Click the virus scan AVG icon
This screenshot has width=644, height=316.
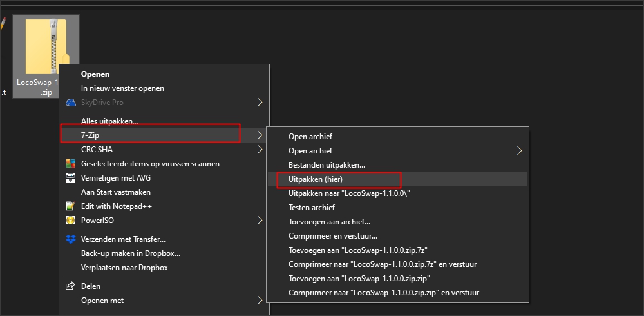pos(71,164)
